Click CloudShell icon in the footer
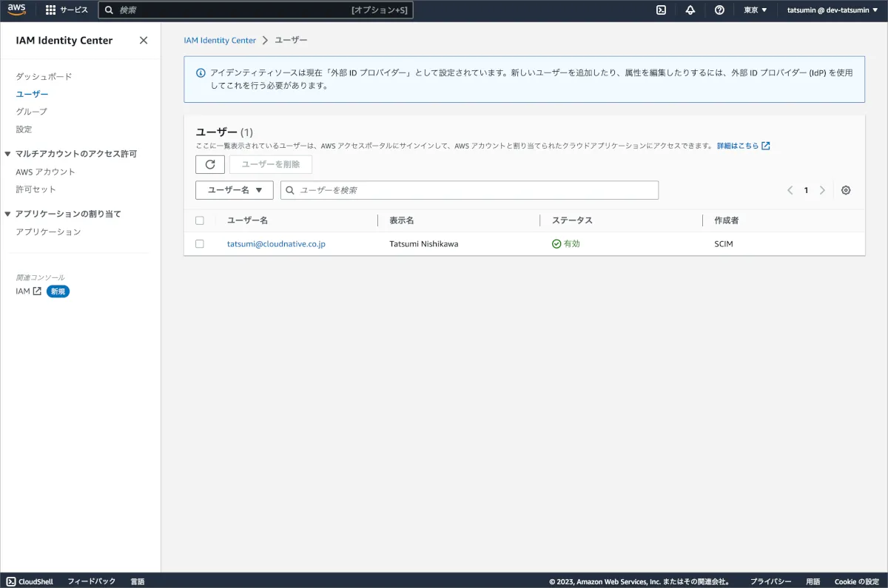The image size is (888, 588). pyautogui.click(x=10, y=581)
